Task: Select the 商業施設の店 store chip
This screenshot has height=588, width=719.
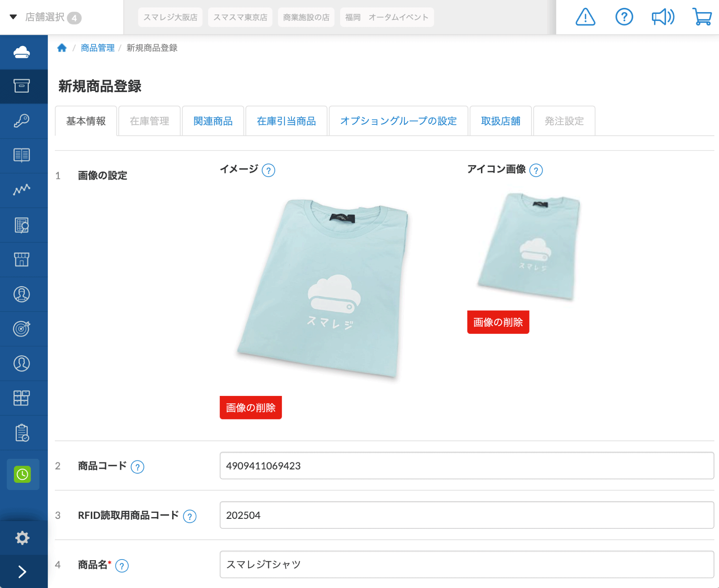Action: [306, 17]
